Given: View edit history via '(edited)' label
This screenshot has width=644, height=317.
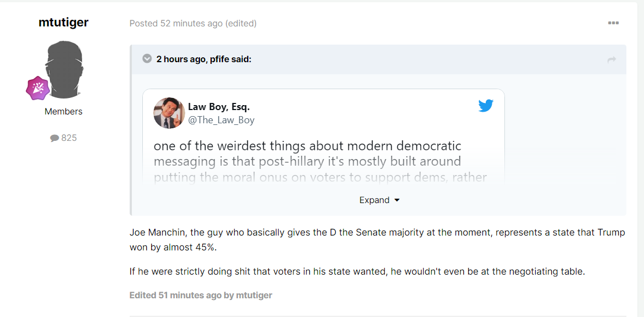Looking at the screenshot, I should (x=241, y=24).
